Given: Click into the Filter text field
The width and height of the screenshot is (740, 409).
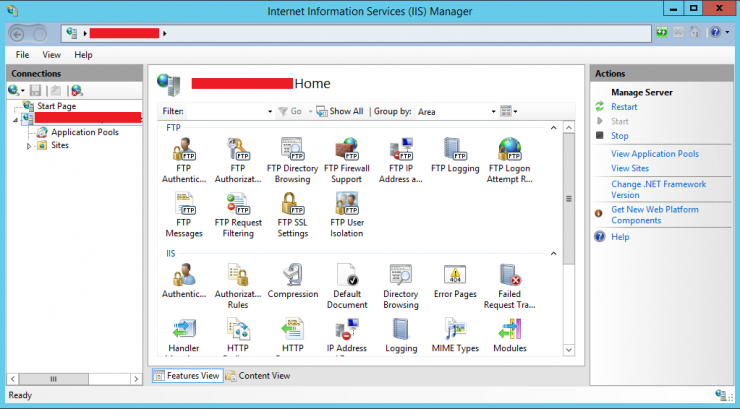Looking at the screenshot, I should point(227,112).
